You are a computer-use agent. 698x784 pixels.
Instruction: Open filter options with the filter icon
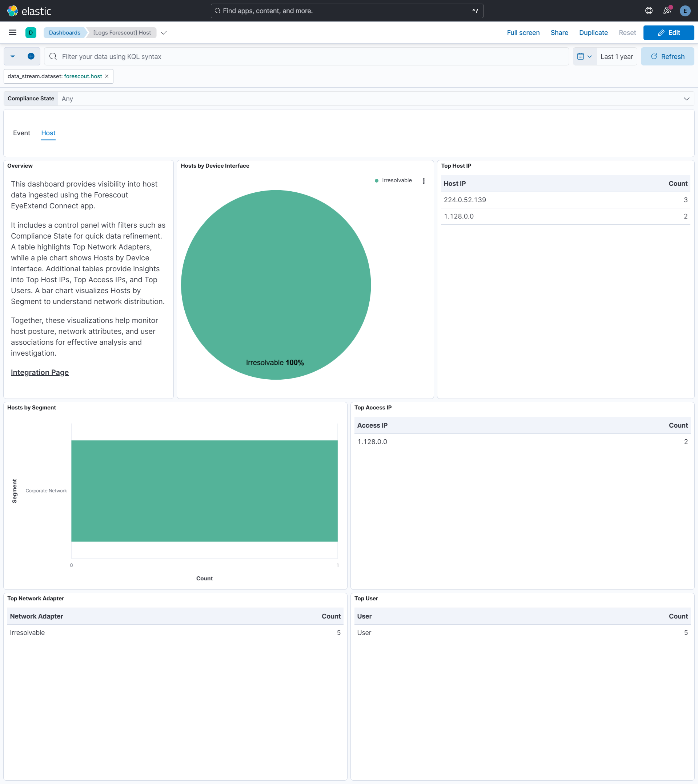point(12,56)
